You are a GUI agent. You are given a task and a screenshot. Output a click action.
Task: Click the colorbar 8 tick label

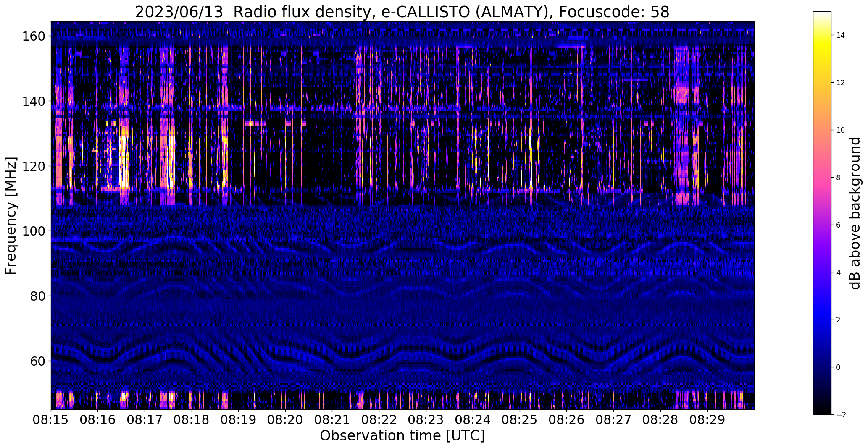(x=839, y=178)
